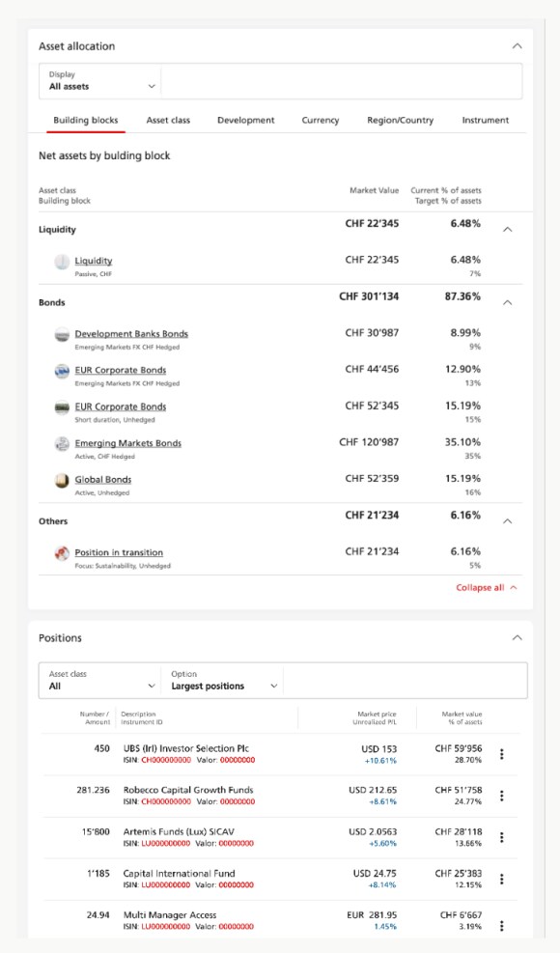
Task: Click the Development Banks Bonds fund icon
Action: click(61, 336)
